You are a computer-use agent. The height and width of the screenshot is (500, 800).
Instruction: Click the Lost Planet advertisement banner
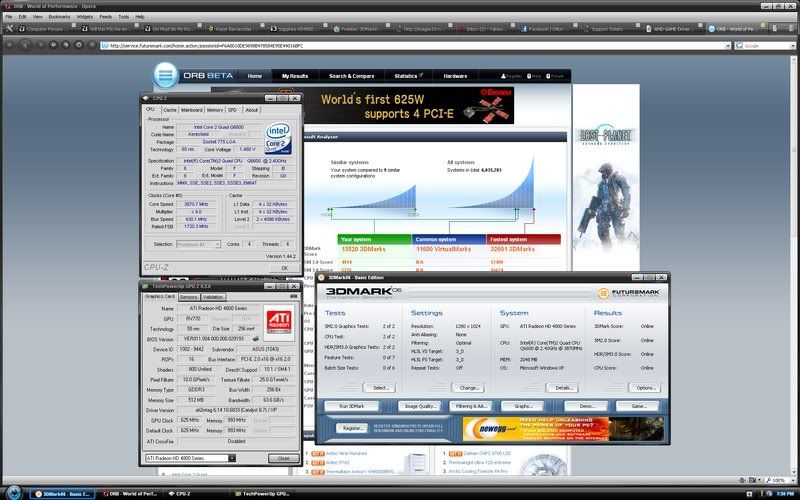606,177
